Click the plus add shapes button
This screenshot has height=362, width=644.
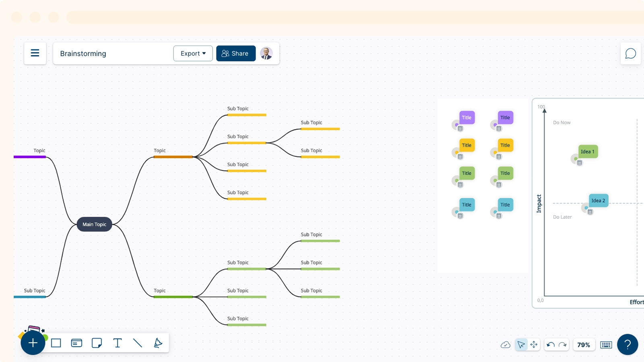[33, 343]
